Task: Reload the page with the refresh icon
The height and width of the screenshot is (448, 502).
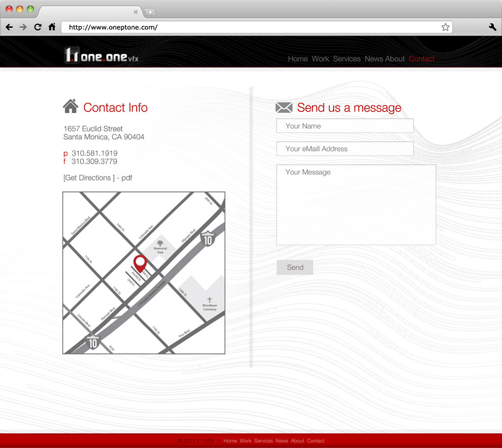Action: coord(37,27)
